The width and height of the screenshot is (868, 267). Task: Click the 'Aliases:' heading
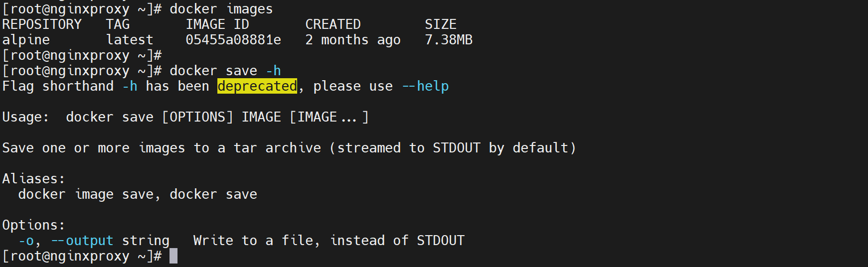click(34, 179)
